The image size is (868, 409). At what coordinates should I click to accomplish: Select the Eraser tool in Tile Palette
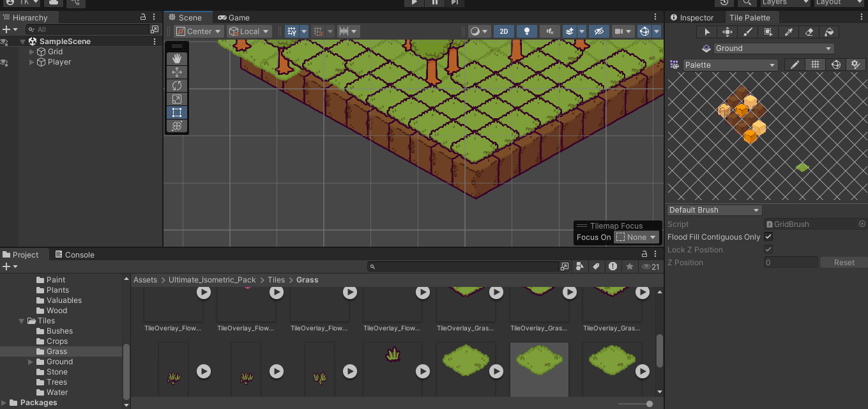point(809,32)
